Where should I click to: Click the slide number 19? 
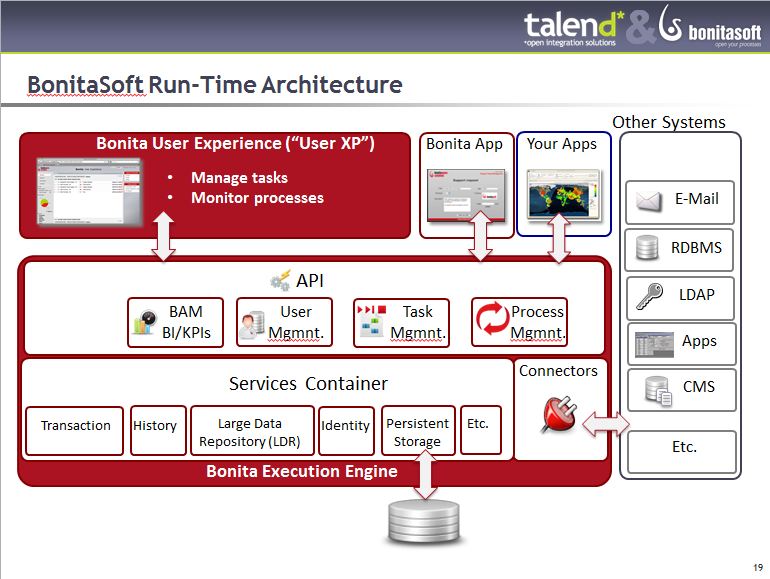(758, 567)
